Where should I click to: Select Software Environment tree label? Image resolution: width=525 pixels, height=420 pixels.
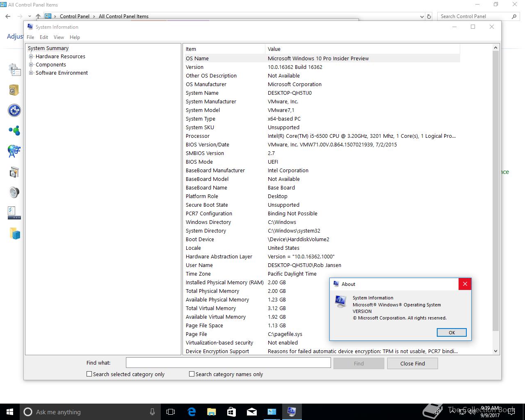pyautogui.click(x=62, y=73)
